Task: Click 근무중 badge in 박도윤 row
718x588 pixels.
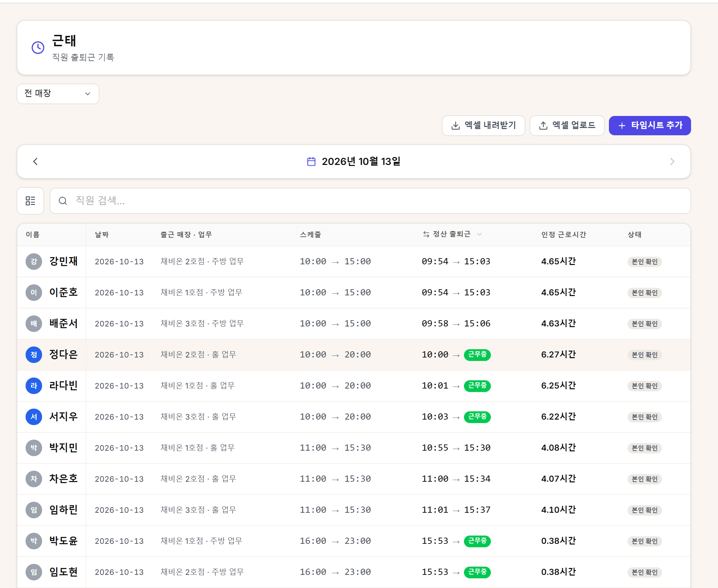Action: (x=477, y=541)
